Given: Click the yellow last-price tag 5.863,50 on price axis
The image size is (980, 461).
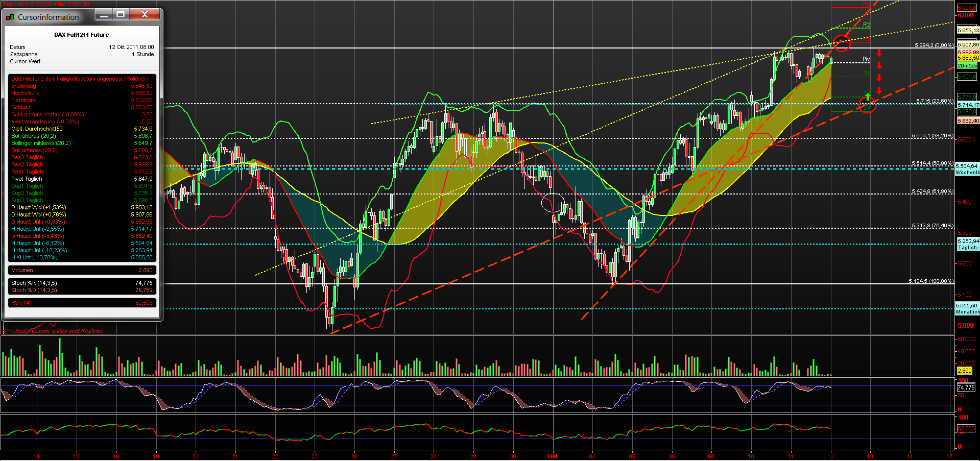Looking at the screenshot, I should 968,59.
